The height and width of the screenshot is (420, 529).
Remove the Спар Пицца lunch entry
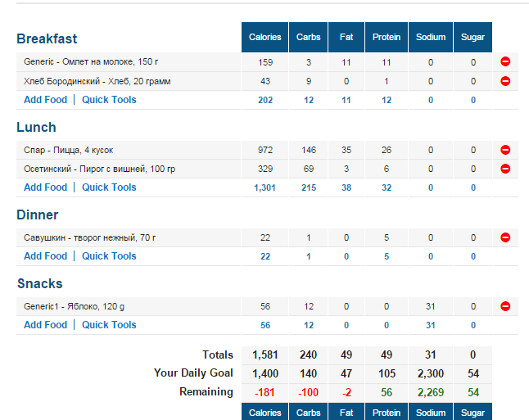505,150
